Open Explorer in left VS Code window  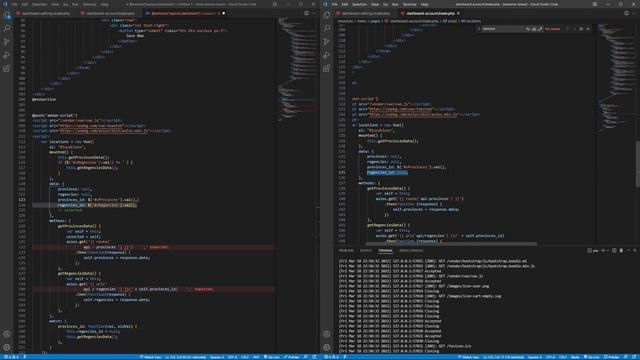click(x=7, y=16)
